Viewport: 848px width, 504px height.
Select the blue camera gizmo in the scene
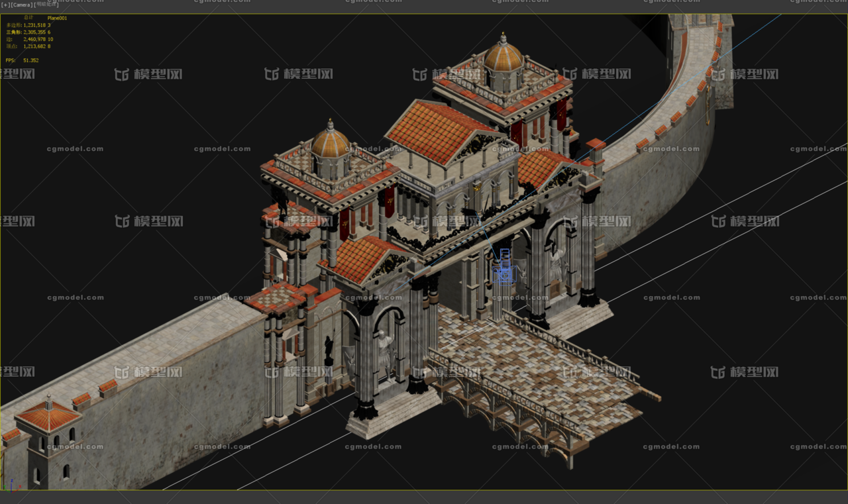coord(505,272)
